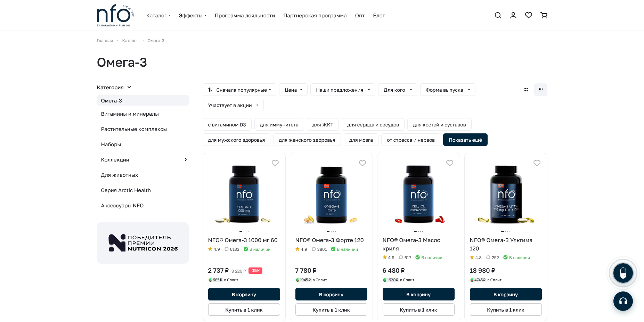Viewport: 644px width, 322px height.
Task: Open shopping cart icon in header
Action: coord(544,15)
